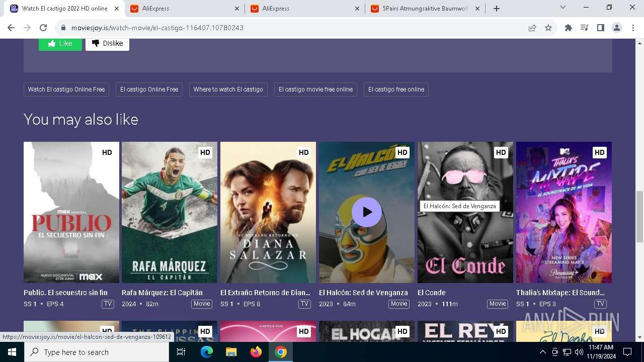Viewport: 644px width, 362px height.
Task: Open the Rafa Márquez El Capitán poster
Action: coord(170,212)
